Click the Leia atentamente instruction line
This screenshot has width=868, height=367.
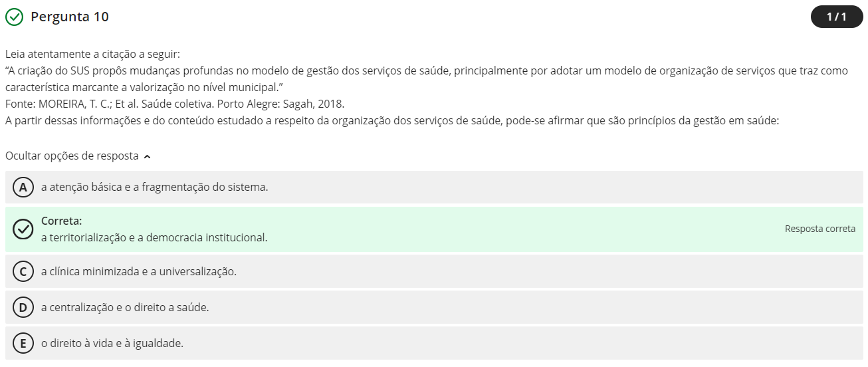[x=92, y=54]
